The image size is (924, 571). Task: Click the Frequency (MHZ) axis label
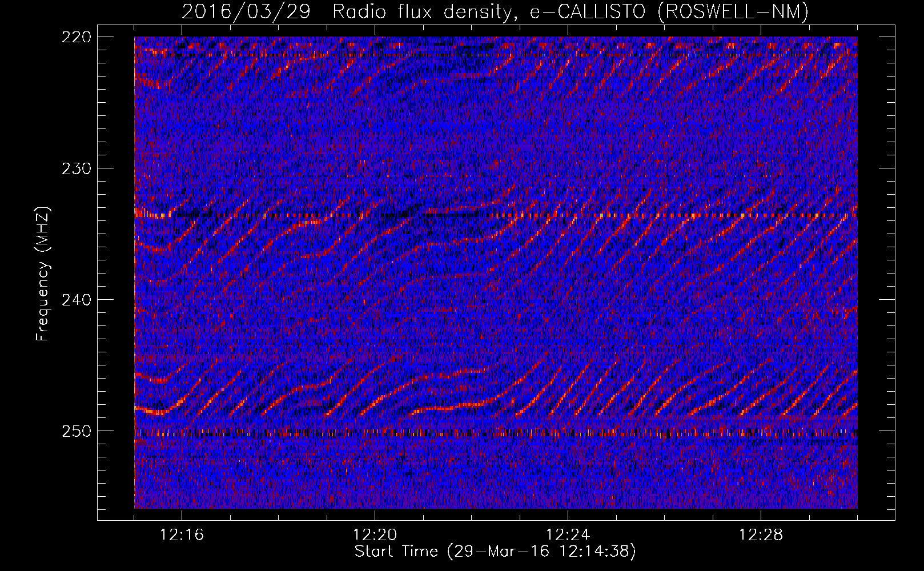point(43,274)
